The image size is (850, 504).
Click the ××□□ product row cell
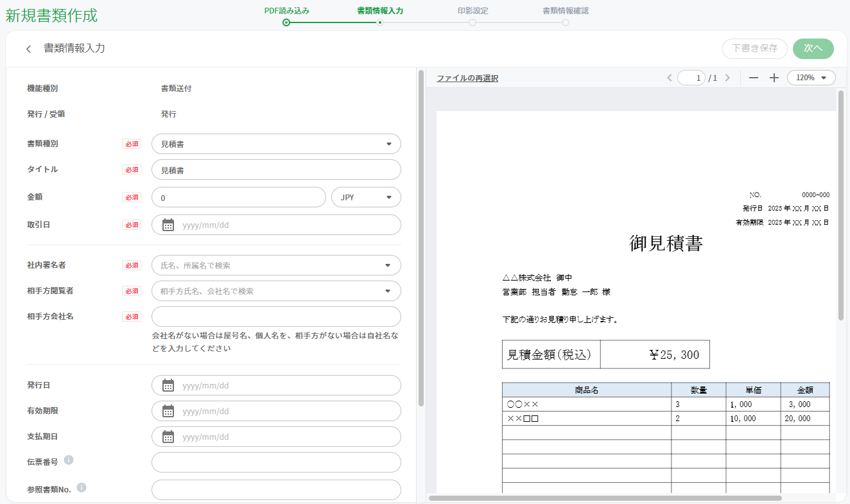(x=587, y=419)
